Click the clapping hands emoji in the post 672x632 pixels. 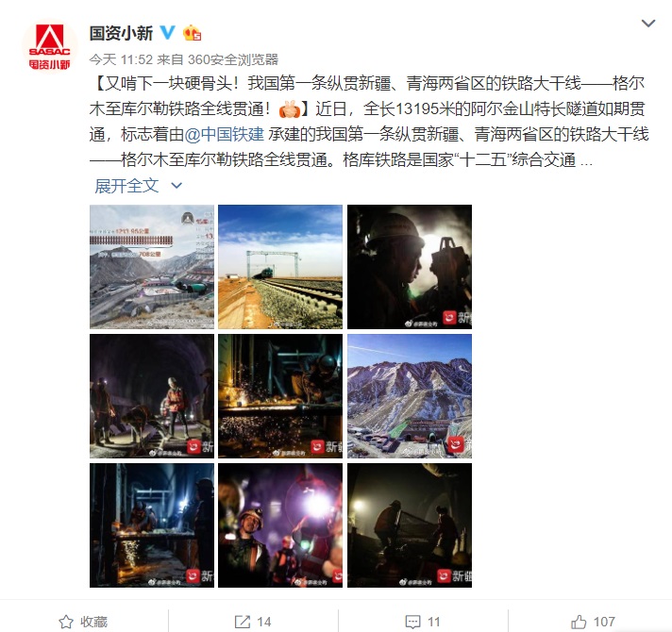click(289, 108)
